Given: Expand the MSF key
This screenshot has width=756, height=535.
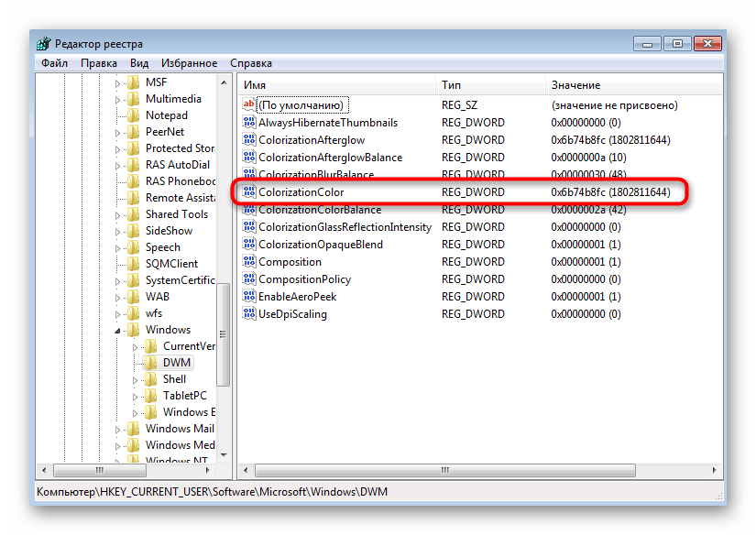Looking at the screenshot, I should 117,83.
